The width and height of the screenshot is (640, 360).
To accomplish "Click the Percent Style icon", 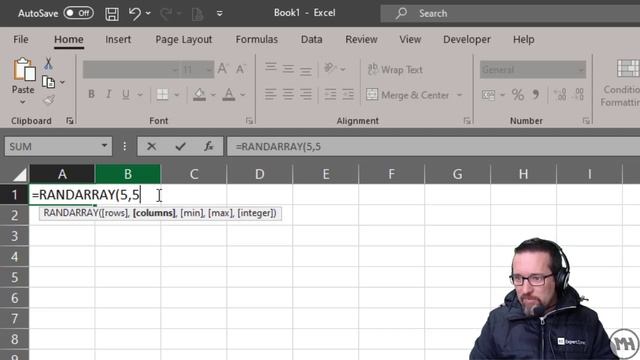I will point(518,95).
